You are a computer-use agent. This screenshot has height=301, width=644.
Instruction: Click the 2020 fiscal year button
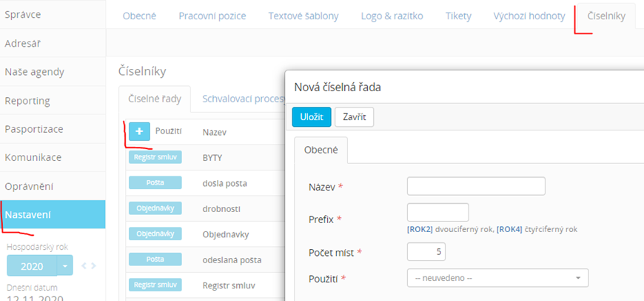[x=32, y=265]
